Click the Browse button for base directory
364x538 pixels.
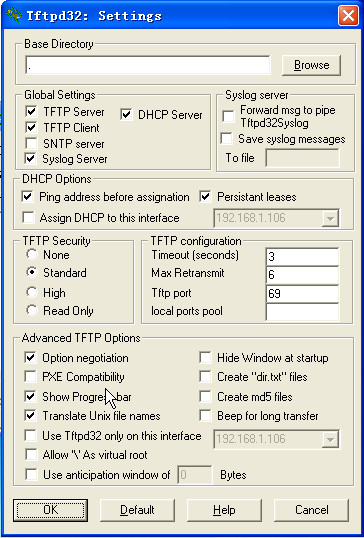312,65
